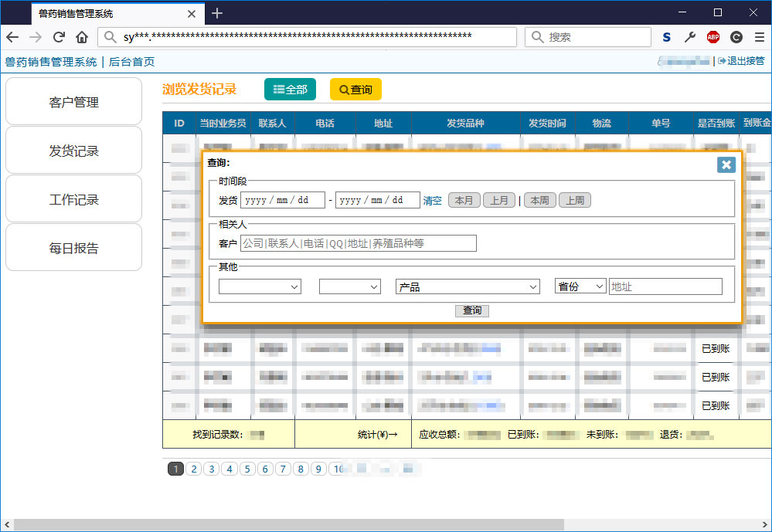Viewport: 772px width, 532px height.
Task: Expand the second blank dropdown in 其他
Action: point(350,286)
